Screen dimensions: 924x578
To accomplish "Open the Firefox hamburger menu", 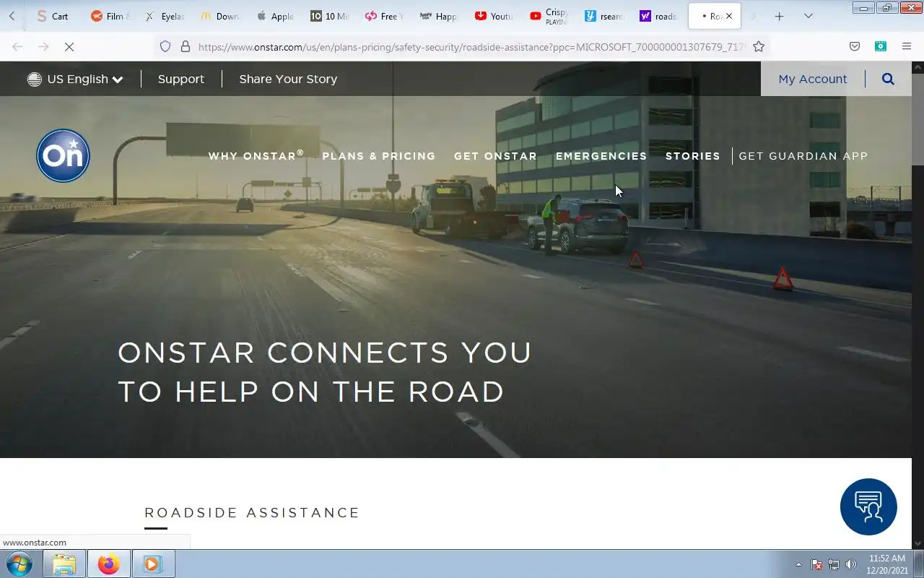I will click(907, 46).
